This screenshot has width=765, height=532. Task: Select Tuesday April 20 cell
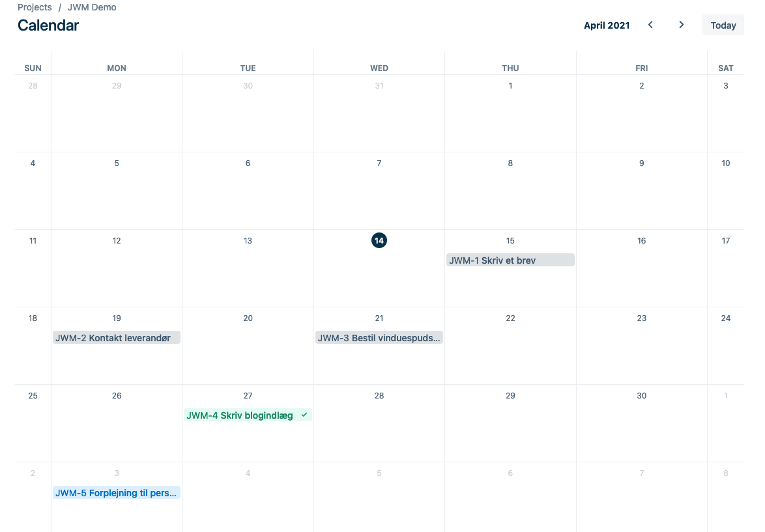pyautogui.click(x=248, y=346)
